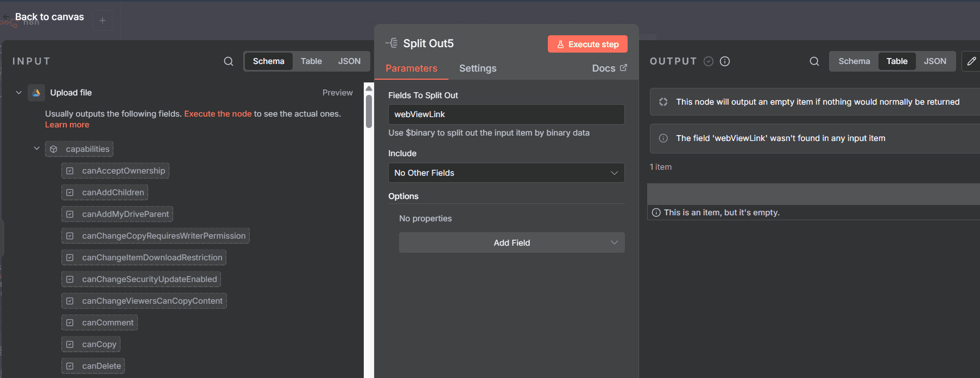Click the external link icon next to Docs
Image resolution: width=980 pixels, height=378 pixels.
[x=623, y=68]
